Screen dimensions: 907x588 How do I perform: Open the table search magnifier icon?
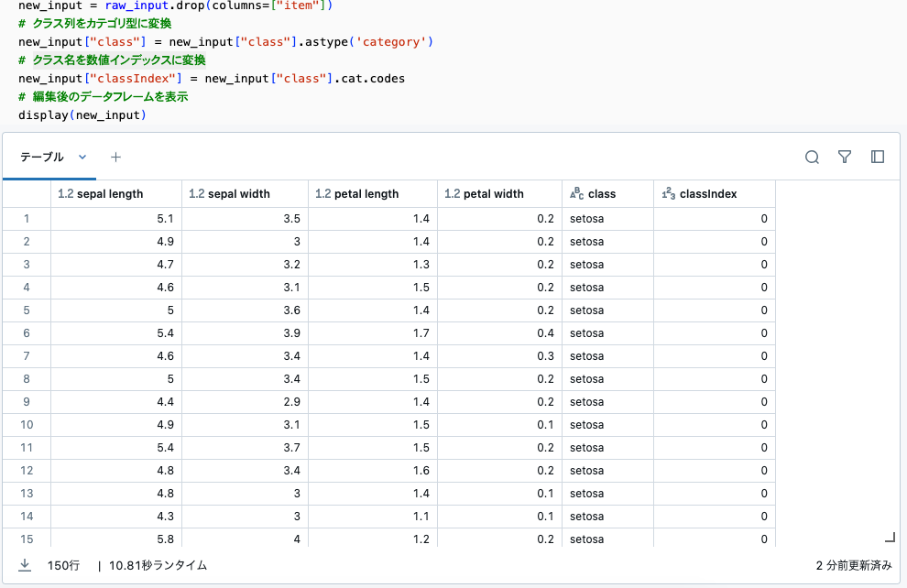(812, 157)
